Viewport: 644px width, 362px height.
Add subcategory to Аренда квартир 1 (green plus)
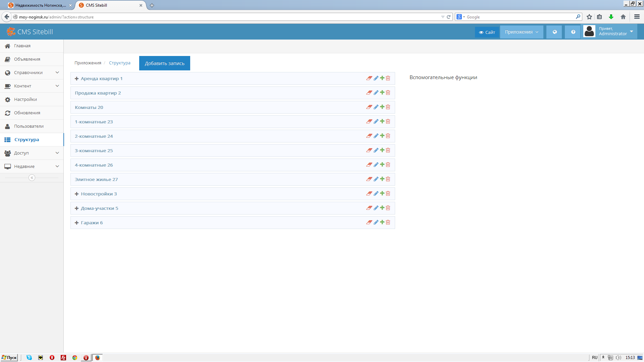point(382,78)
